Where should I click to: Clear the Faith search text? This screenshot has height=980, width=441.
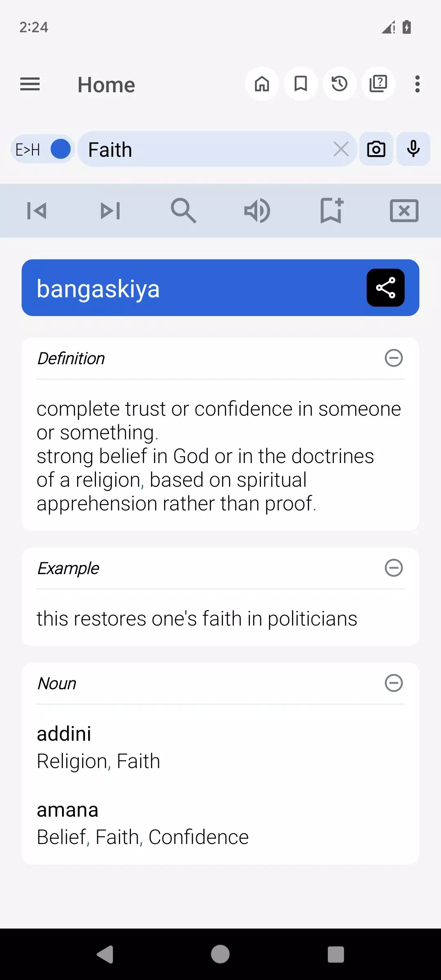point(341,149)
